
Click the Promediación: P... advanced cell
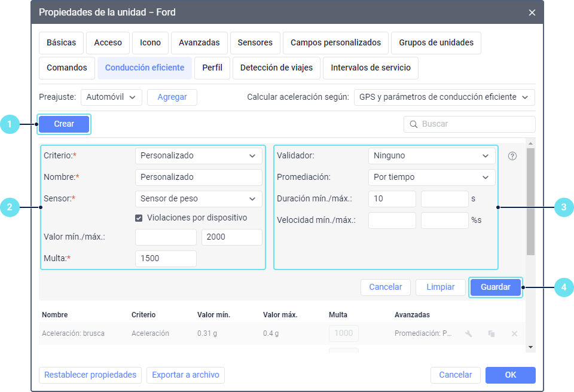click(423, 333)
